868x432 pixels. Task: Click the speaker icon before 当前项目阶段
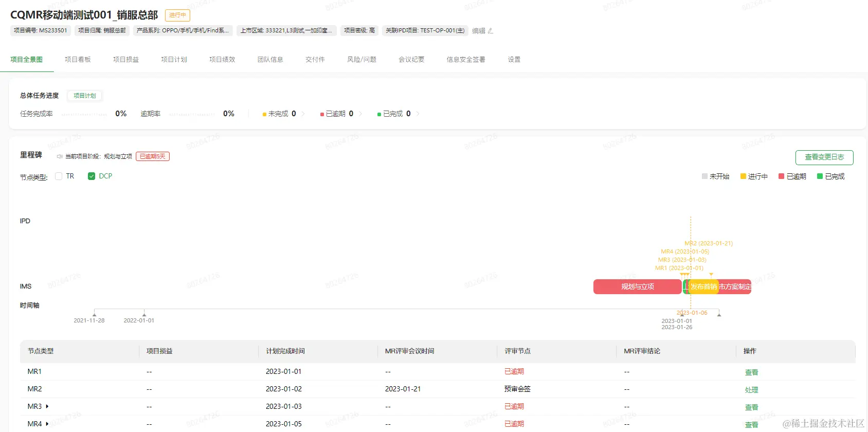(60, 156)
